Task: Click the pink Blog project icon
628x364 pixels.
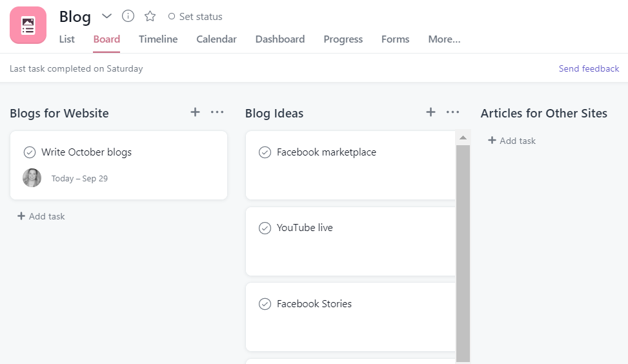Action: 28,25
